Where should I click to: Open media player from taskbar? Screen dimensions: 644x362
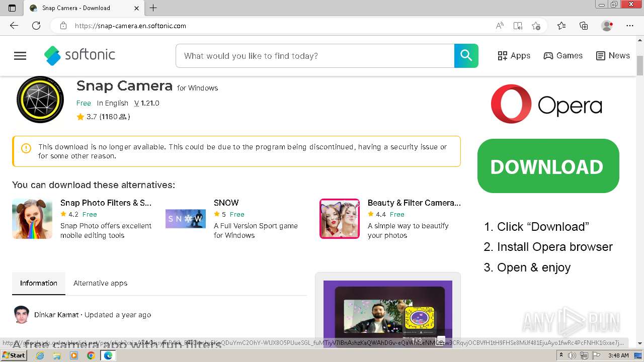[74, 355]
